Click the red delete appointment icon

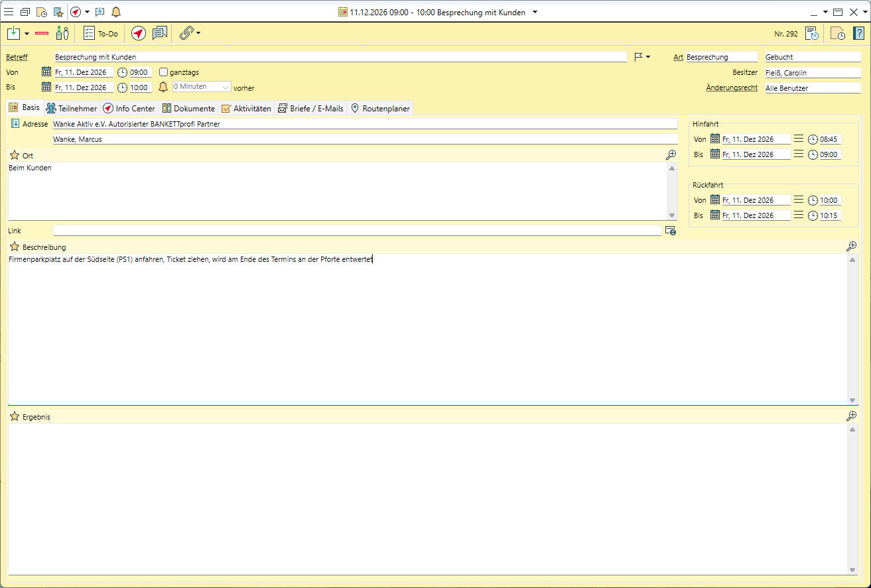(x=42, y=33)
